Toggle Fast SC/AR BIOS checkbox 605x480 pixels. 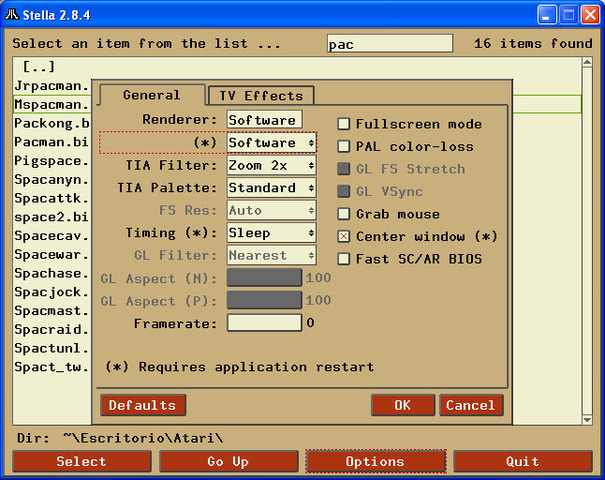(344, 259)
